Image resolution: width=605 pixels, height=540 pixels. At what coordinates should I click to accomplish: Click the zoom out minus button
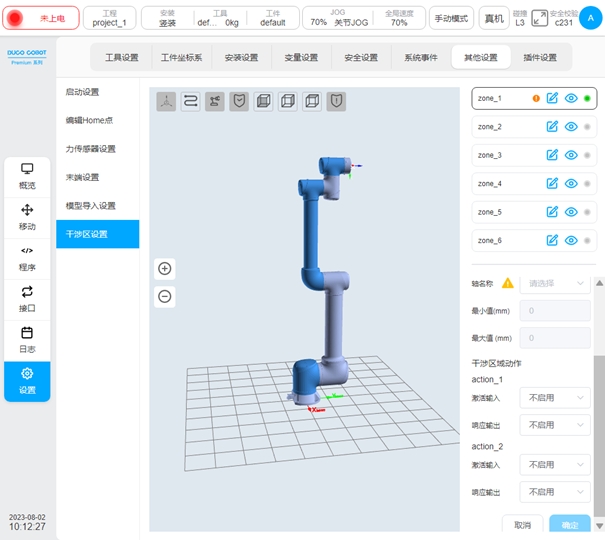(x=165, y=296)
